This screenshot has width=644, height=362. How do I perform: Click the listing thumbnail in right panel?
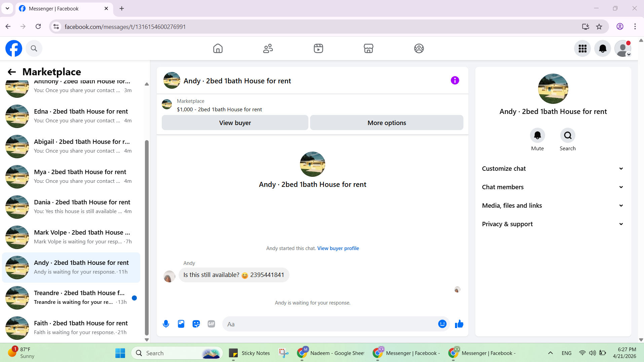tap(553, 89)
